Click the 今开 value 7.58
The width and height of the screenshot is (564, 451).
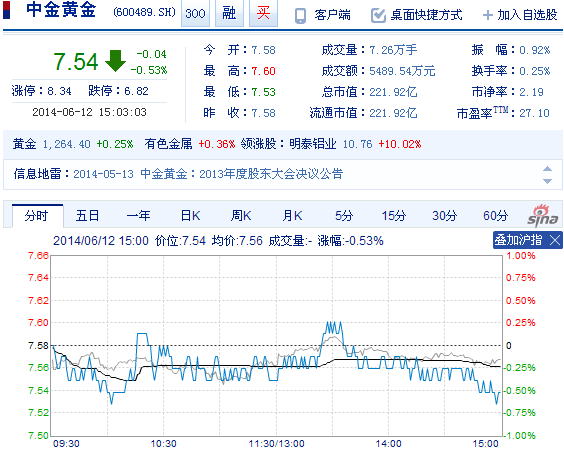[x=264, y=50]
